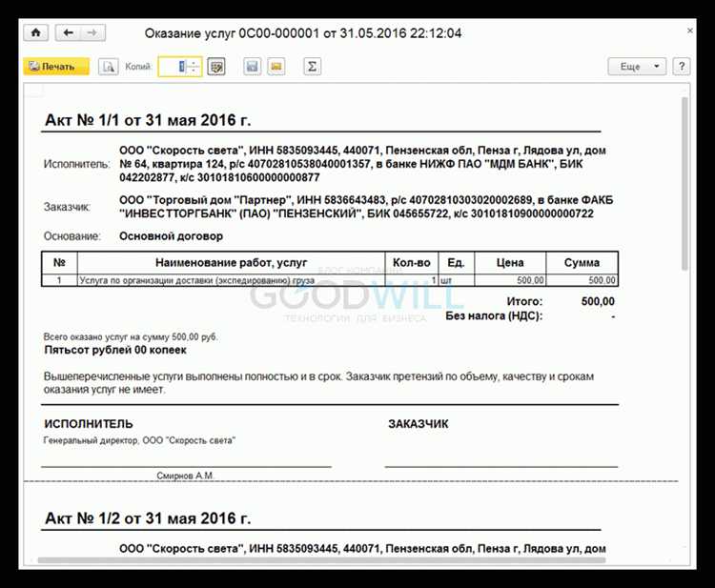Select the heading Акт № 1/1 от 31 мая 2016 г.
This screenshot has height=588, width=715.
148,120
